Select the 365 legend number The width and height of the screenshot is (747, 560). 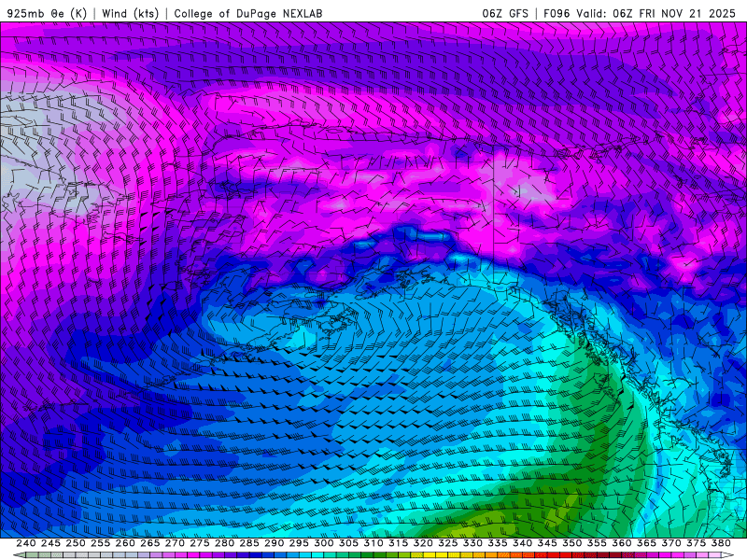pos(646,543)
